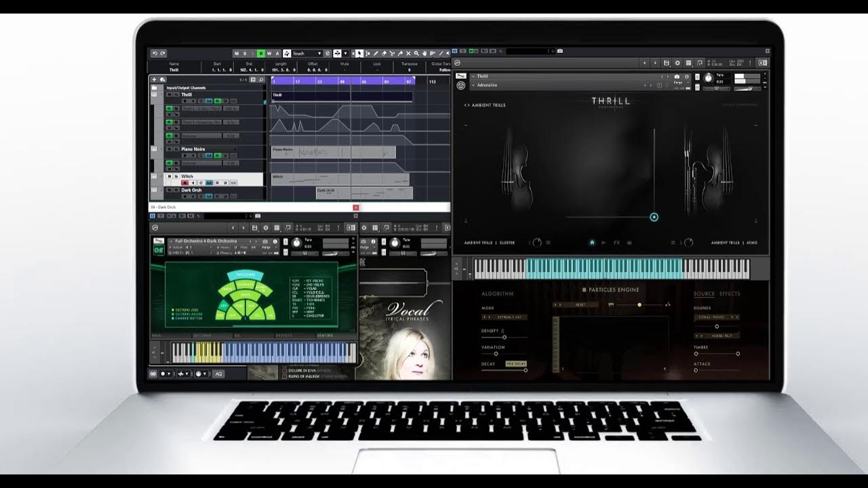Screen dimensions: 868x488
Task: Bypass Thrill plugin with power button
Action: pyautogui.click(x=455, y=51)
